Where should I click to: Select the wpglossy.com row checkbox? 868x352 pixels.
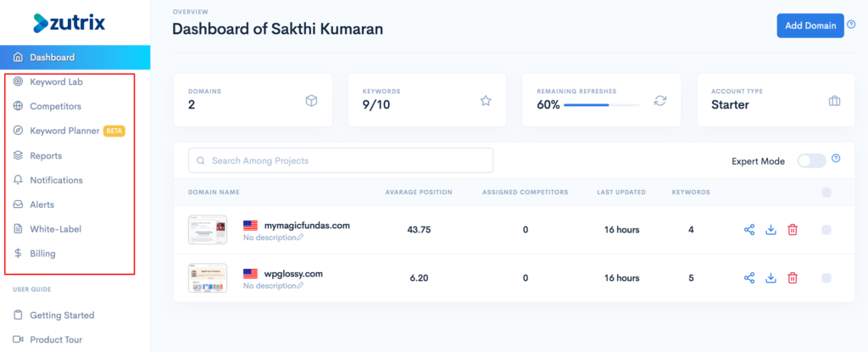tap(826, 277)
